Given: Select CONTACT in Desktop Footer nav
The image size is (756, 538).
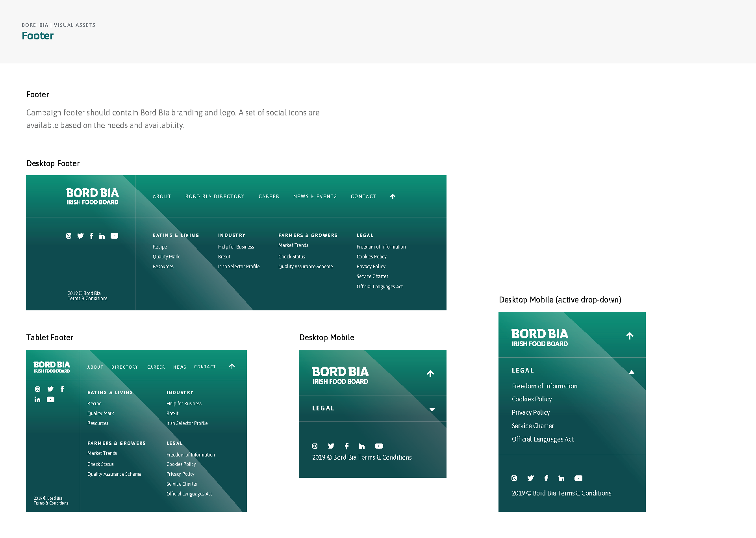Looking at the screenshot, I should [363, 197].
